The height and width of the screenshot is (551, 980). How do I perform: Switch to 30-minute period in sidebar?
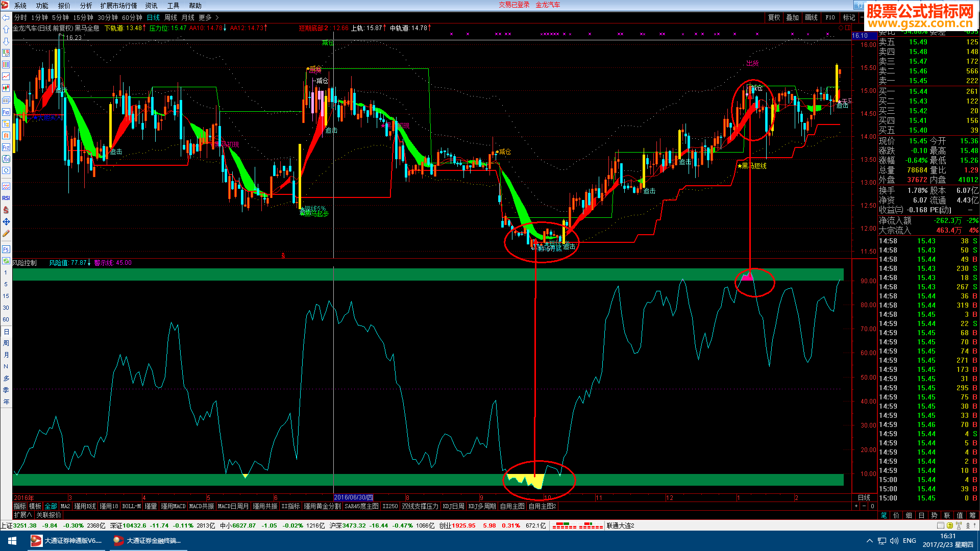6,308
